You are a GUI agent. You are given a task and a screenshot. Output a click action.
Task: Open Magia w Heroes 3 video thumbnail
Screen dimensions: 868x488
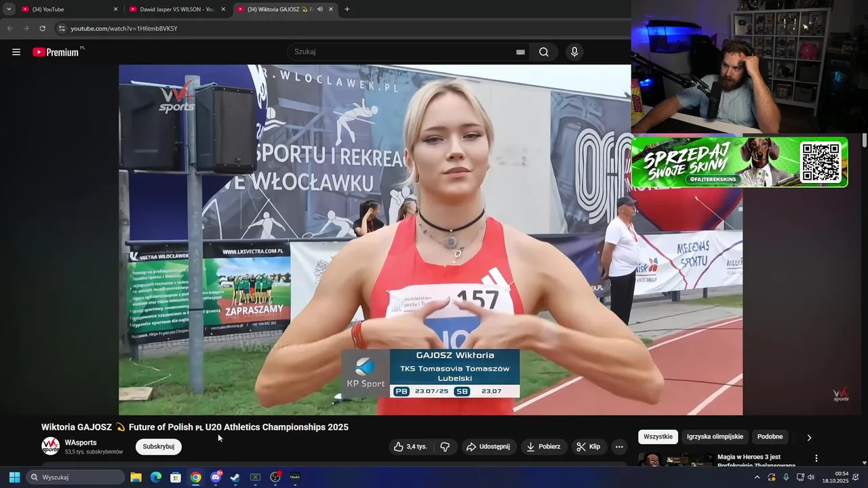pos(676,460)
